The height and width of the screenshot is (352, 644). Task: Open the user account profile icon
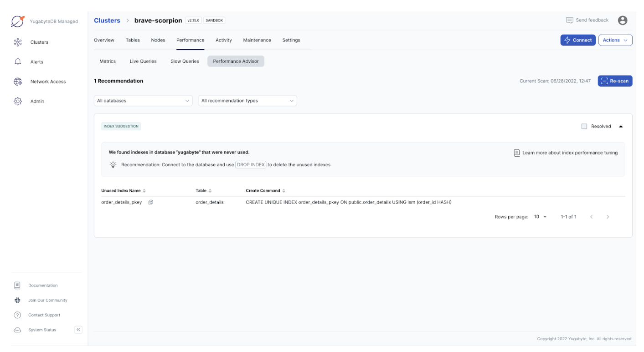click(623, 20)
